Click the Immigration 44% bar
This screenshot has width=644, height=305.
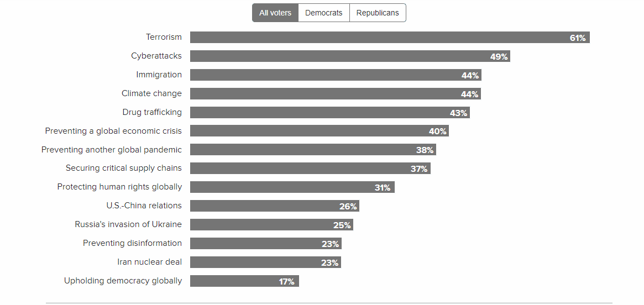click(x=336, y=75)
